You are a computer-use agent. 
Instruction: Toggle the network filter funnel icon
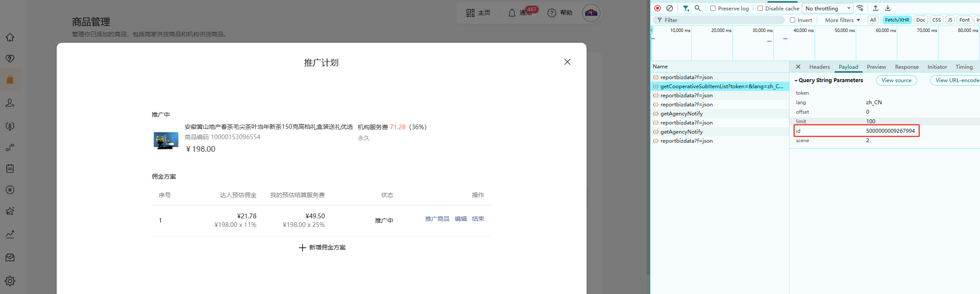click(x=686, y=8)
